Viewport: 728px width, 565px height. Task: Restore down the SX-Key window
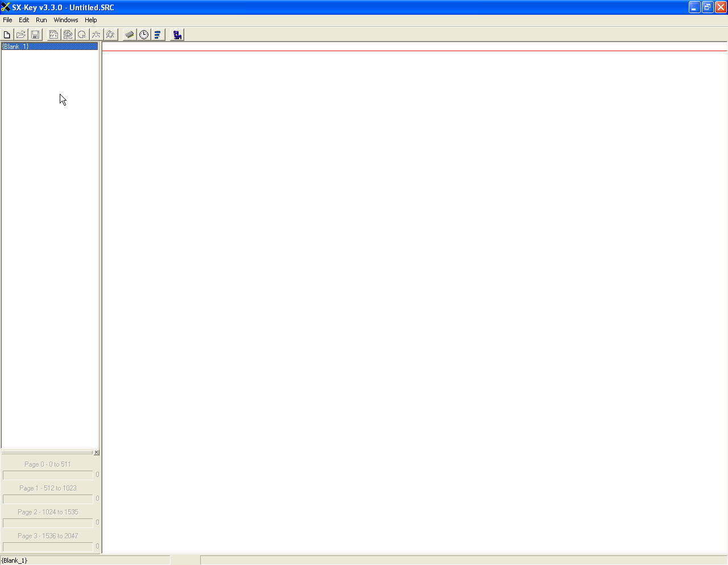[708, 7]
